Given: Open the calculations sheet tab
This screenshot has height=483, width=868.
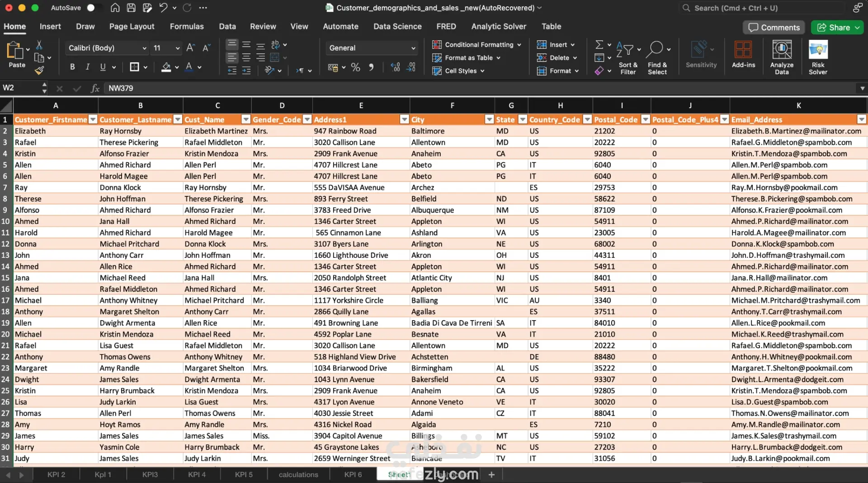Looking at the screenshot, I should point(298,474).
